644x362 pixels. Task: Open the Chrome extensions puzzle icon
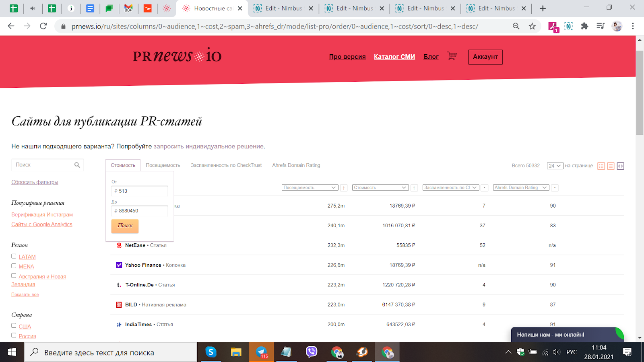click(584, 26)
